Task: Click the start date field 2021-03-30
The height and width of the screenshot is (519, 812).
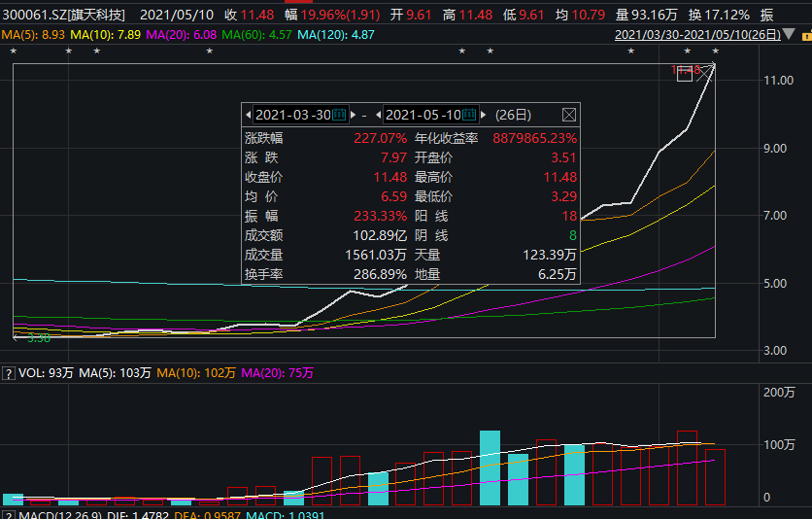Action: (291, 115)
